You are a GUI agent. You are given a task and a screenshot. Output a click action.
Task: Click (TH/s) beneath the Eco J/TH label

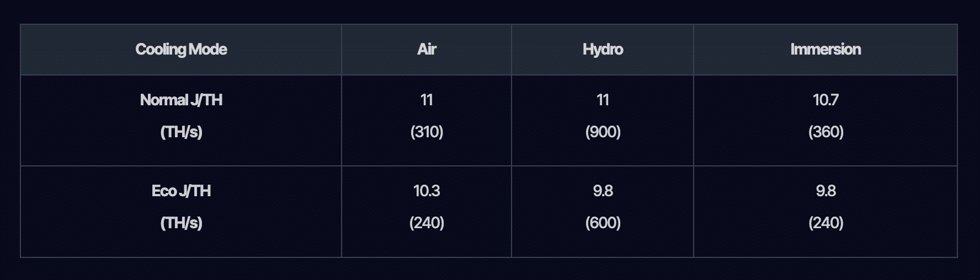coord(181,223)
